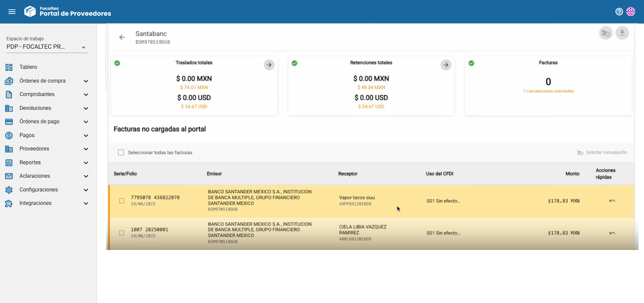Click the Emisor column header
Screen dimensions: 644x303
[x=214, y=174]
